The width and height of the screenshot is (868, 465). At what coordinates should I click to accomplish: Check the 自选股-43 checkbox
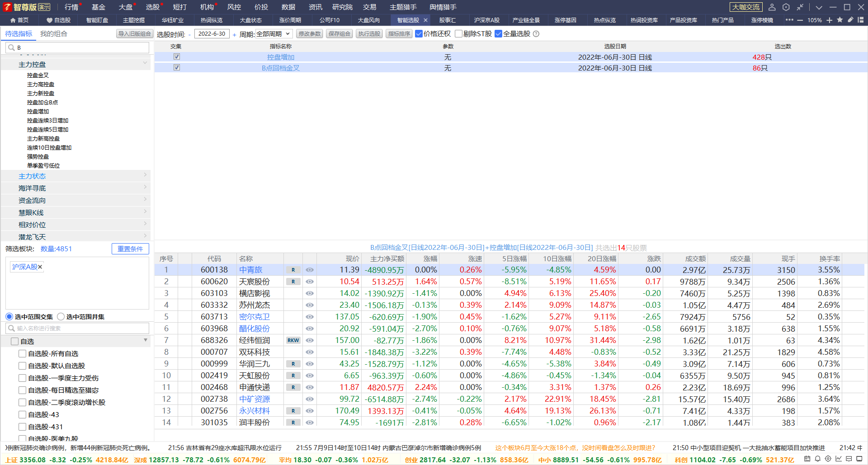point(22,414)
